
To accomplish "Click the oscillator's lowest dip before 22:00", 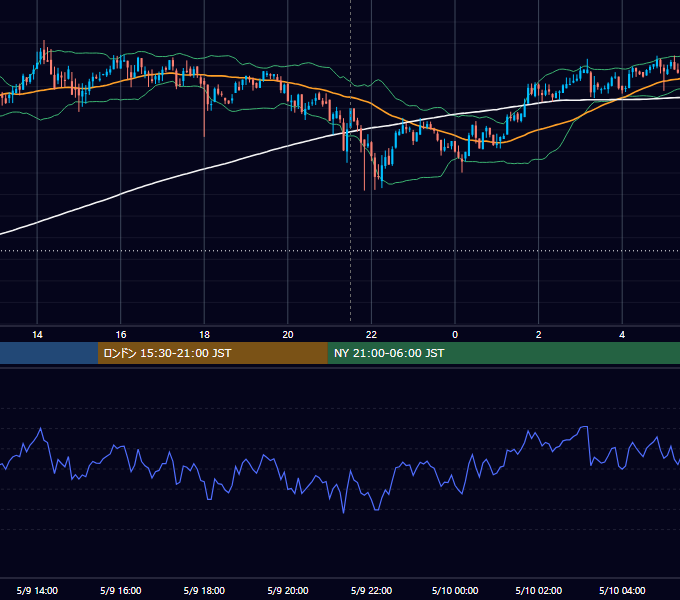I will (x=344, y=512).
